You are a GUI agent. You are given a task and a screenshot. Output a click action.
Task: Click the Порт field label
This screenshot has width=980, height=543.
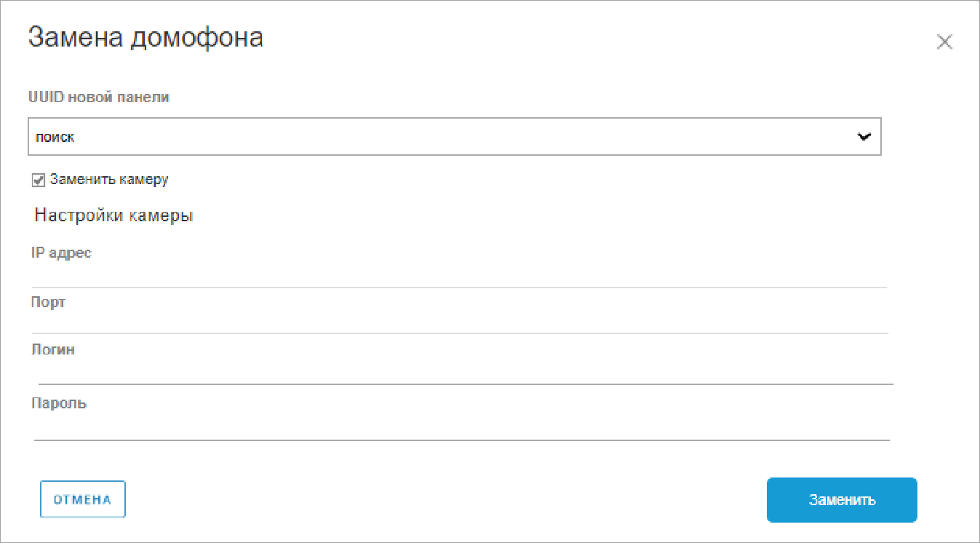48,302
